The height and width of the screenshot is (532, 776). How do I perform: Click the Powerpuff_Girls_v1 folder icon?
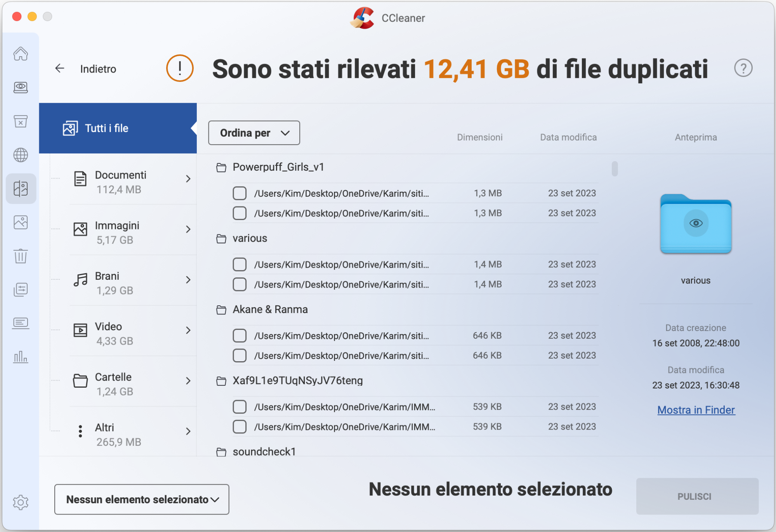[x=221, y=168]
